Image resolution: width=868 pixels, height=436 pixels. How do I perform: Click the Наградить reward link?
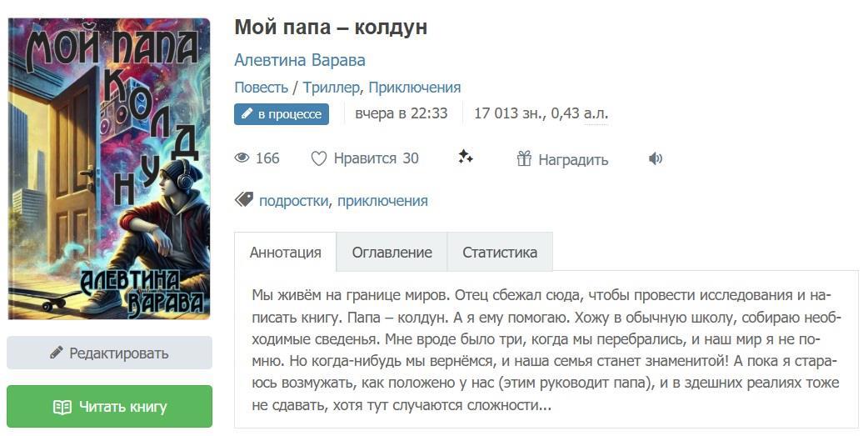[573, 159]
